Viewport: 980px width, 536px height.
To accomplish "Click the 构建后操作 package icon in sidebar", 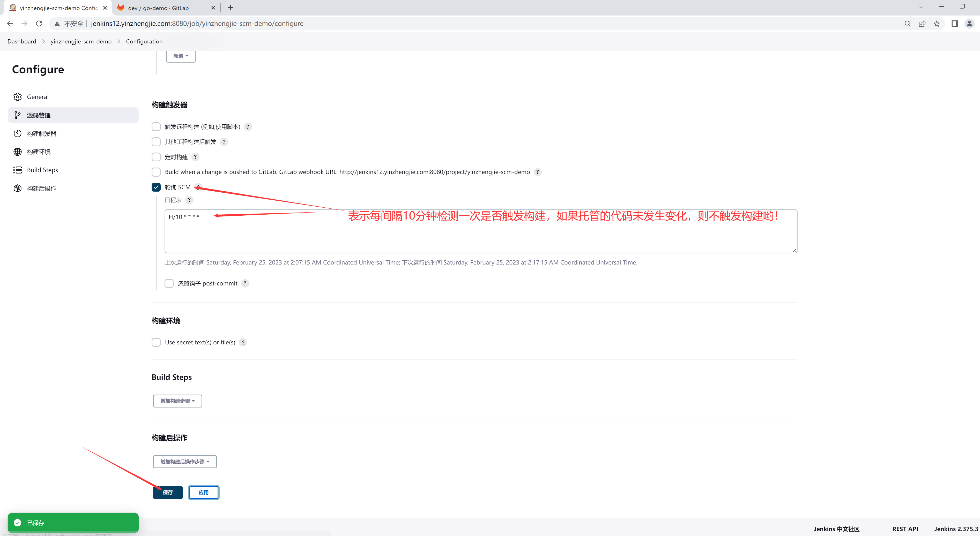I will (x=18, y=188).
